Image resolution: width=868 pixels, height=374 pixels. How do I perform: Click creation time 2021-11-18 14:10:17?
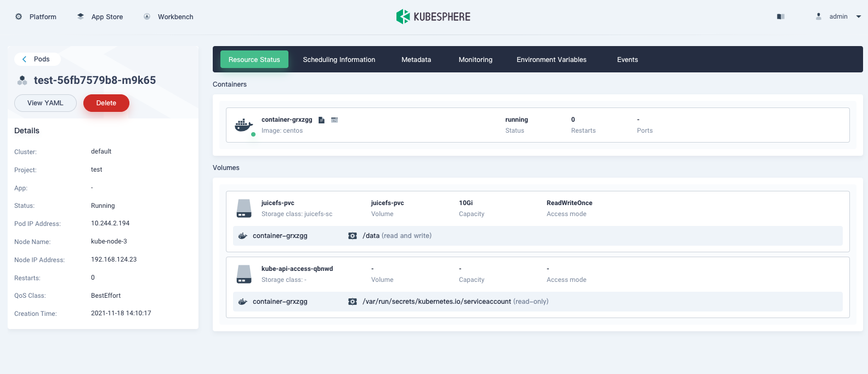[x=121, y=313]
